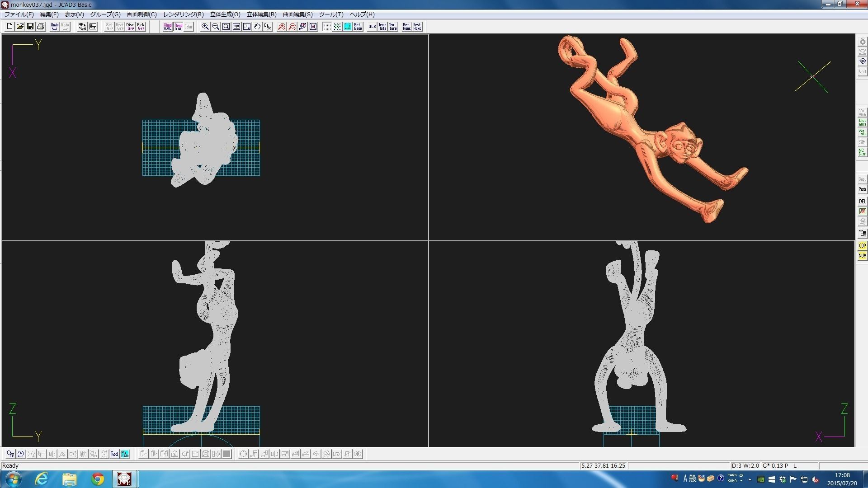Click the circular array icon in bottom toolbar
Viewport: 868px width, 488px height.
pyautogui.click(x=243, y=454)
